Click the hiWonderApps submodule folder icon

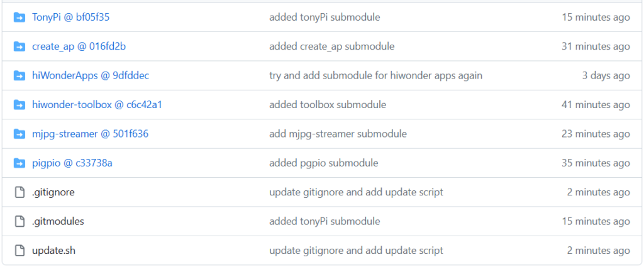[19, 75]
